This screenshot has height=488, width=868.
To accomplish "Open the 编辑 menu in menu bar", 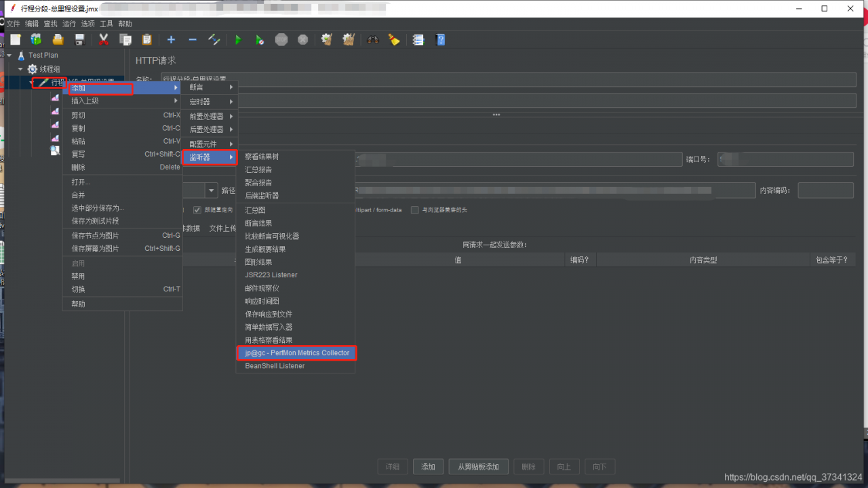I will [32, 24].
